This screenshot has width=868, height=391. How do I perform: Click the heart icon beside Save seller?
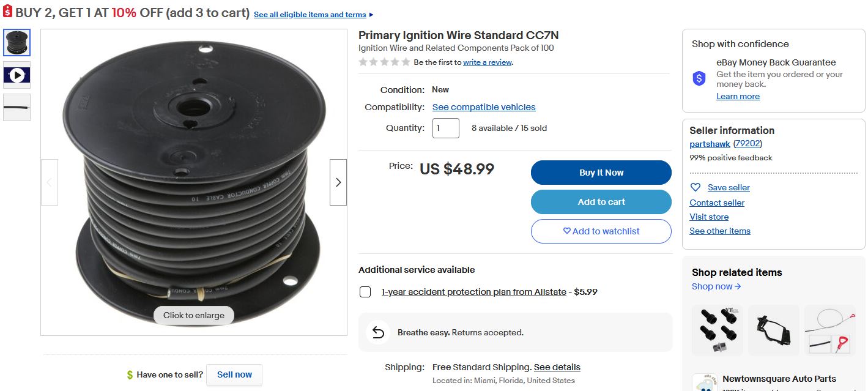coord(695,187)
